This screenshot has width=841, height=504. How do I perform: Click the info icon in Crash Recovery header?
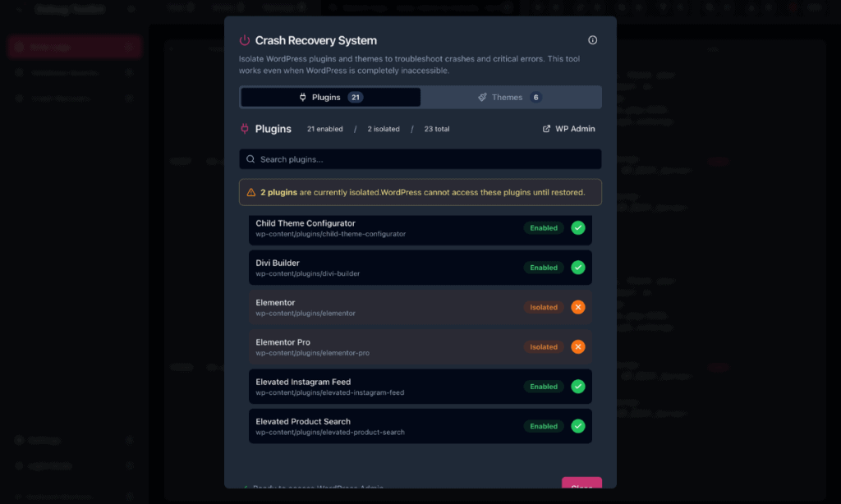click(592, 40)
